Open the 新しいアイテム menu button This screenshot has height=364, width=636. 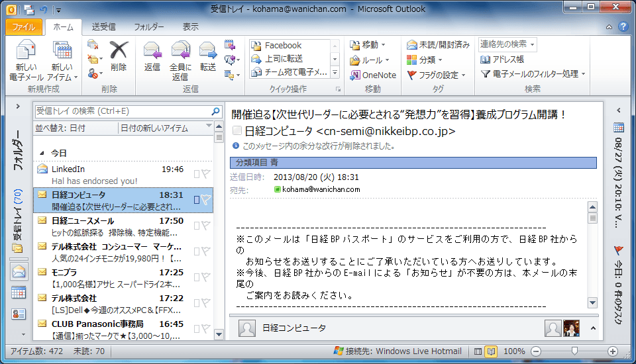click(62, 61)
